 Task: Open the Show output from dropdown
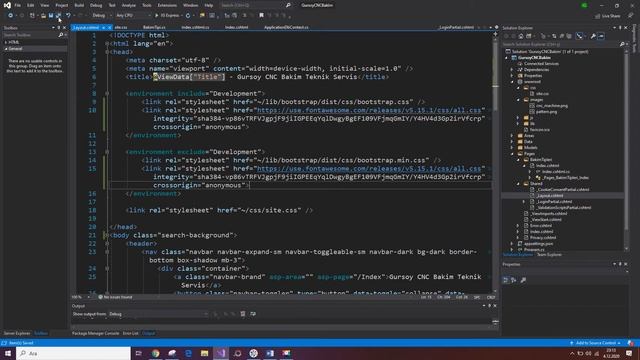tap(158, 314)
